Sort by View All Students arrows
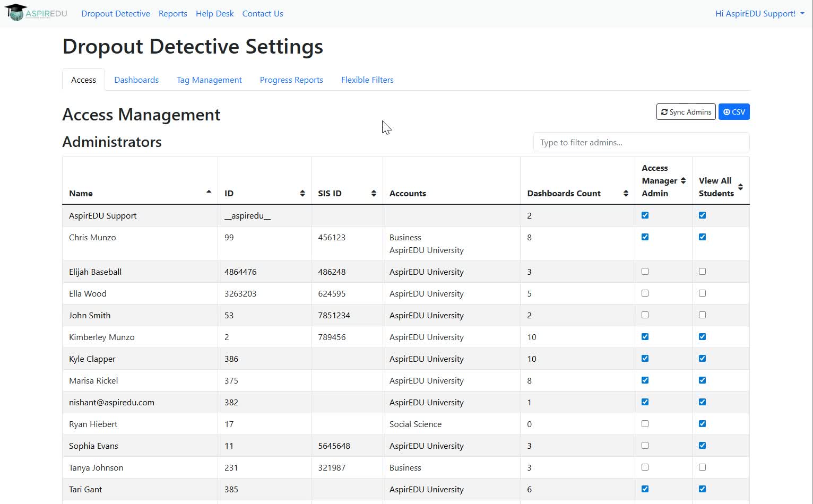This screenshot has width=813, height=504. click(x=740, y=187)
